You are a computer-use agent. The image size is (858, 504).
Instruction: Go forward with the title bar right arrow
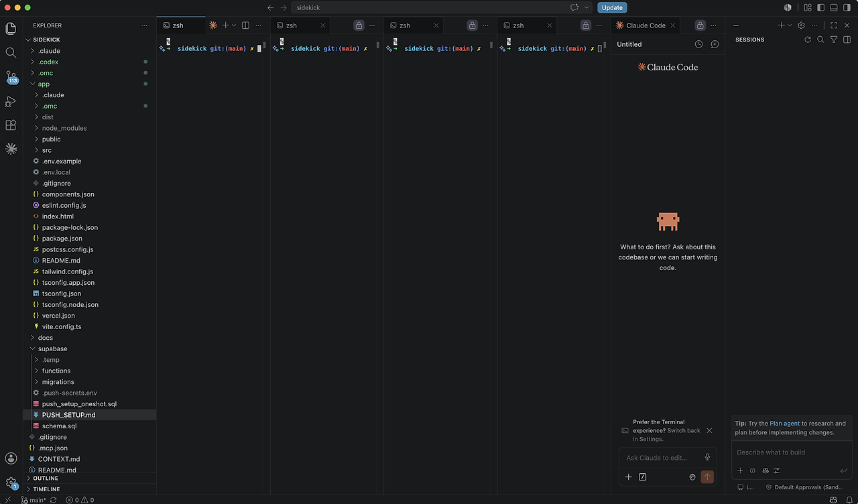(284, 7)
